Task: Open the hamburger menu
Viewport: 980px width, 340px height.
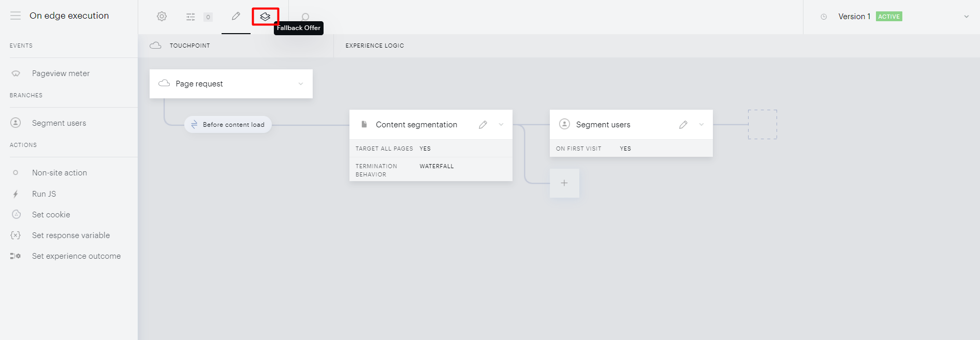Action: (x=16, y=16)
